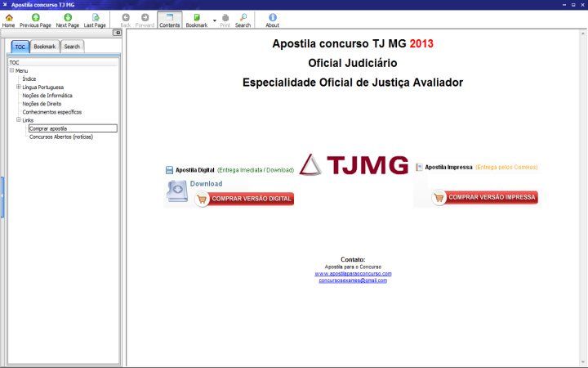588x368 pixels.
Task: Go to Previous Page
Action: pos(35,20)
